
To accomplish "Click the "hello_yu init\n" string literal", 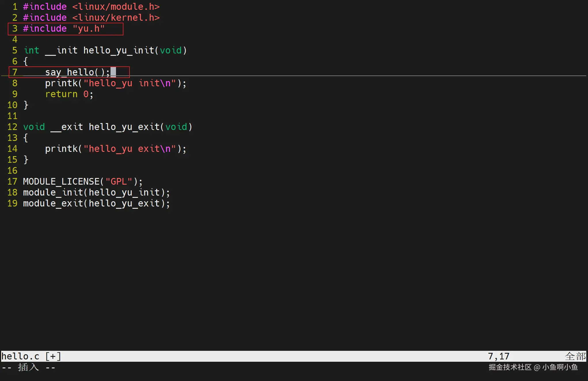I will point(130,83).
